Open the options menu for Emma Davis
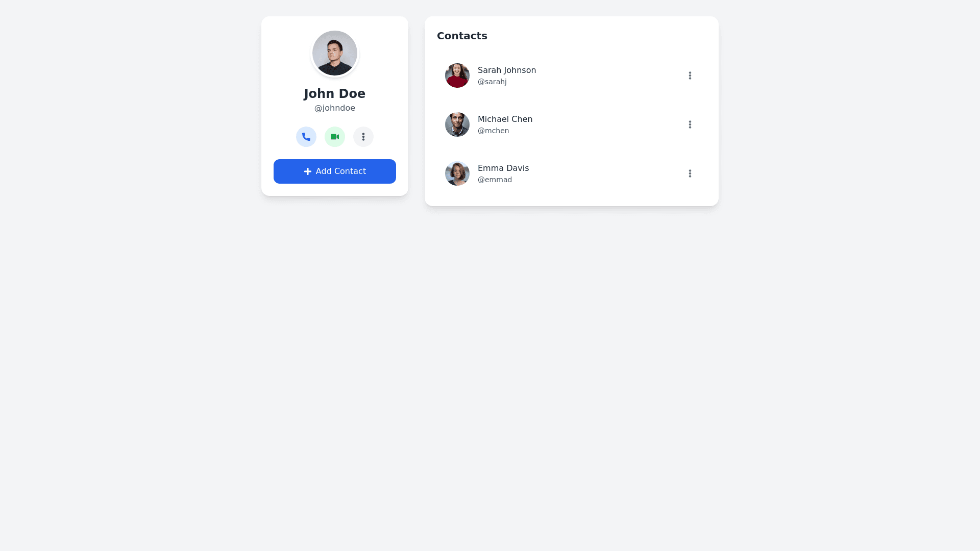980x551 pixels. click(x=690, y=173)
